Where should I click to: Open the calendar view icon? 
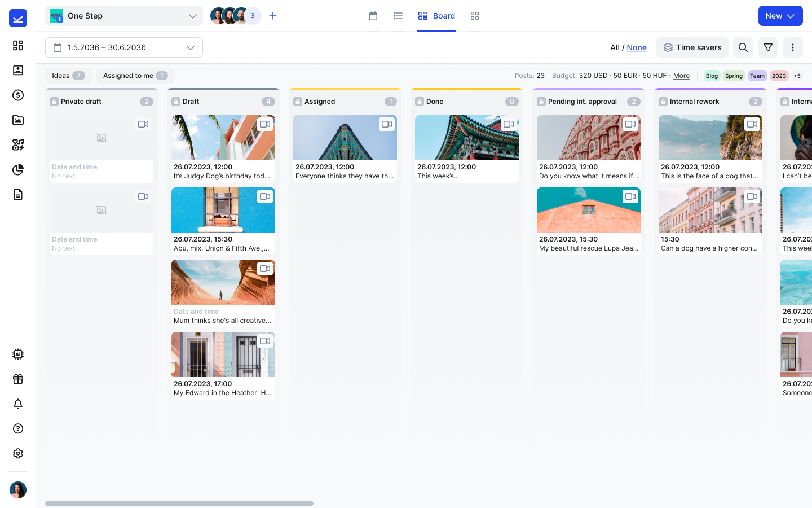pyautogui.click(x=373, y=16)
